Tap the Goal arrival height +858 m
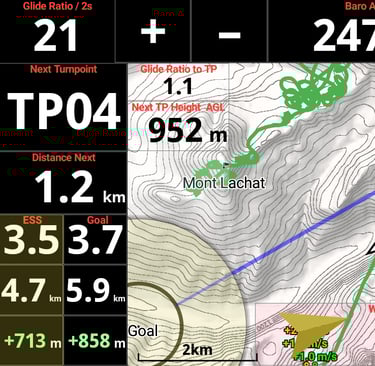The image size is (375, 366). 95,341
